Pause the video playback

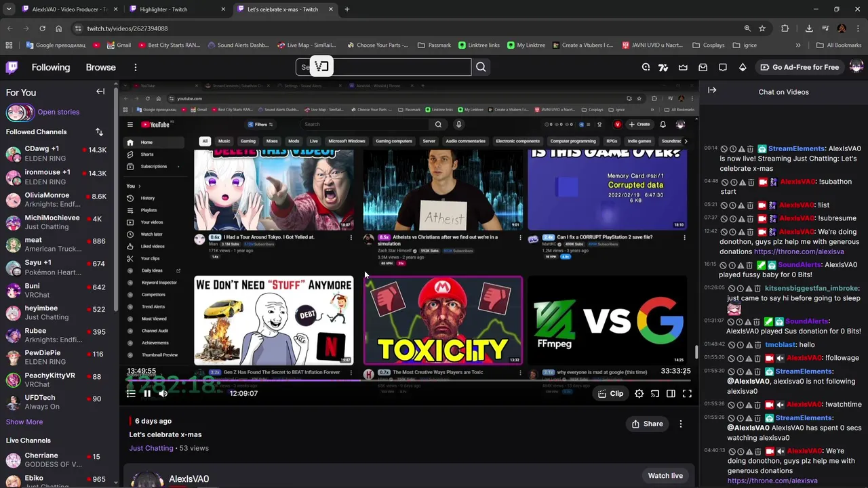[x=147, y=393]
